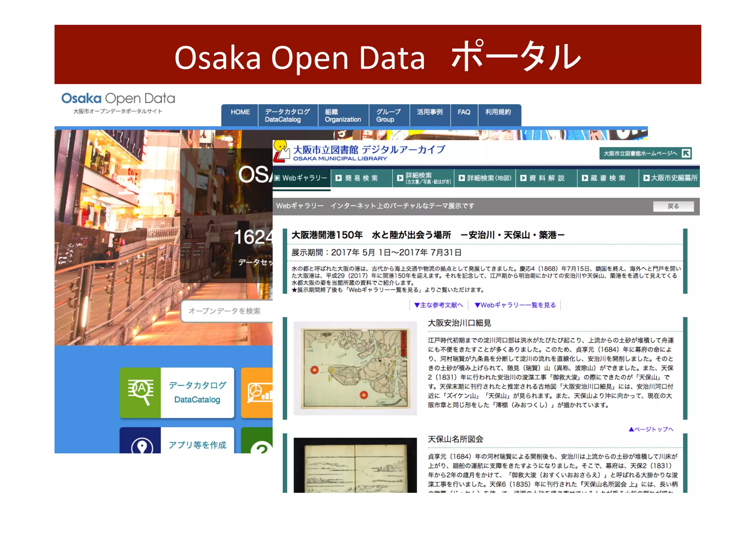The width and height of the screenshot is (756, 535).
Task: Click the 天保山名所図会 heading
Action: point(456,439)
